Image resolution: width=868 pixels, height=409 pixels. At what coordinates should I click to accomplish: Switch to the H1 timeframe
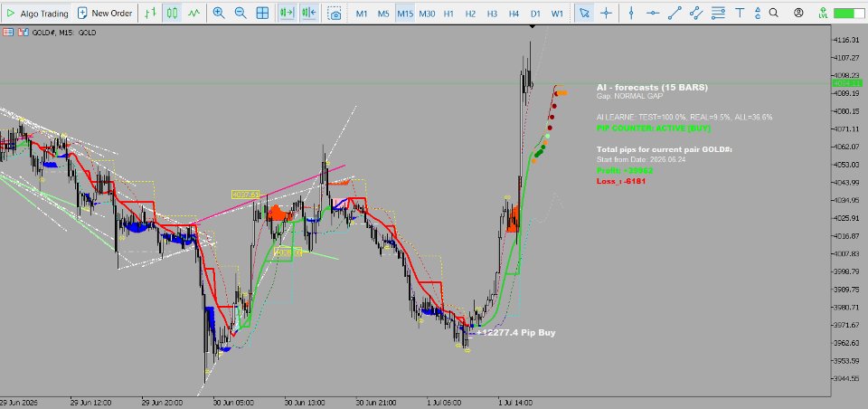448,14
